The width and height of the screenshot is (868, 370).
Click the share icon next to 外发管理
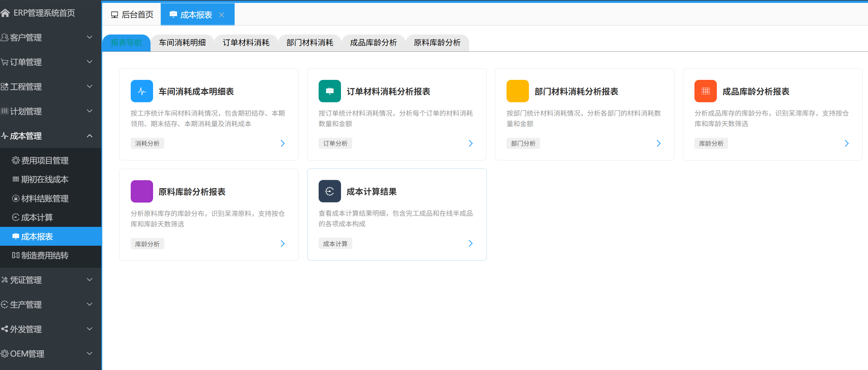pyautogui.click(x=4, y=329)
